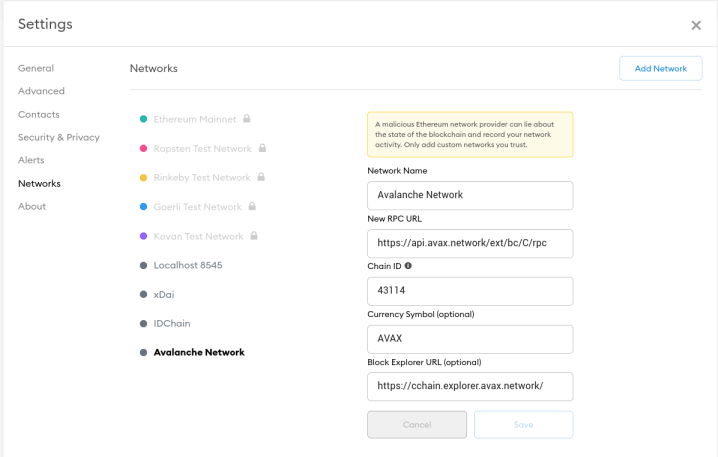718x457 pixels.
Task: Select Kovan Test Network in the list
Action: [x=198, y=236]
